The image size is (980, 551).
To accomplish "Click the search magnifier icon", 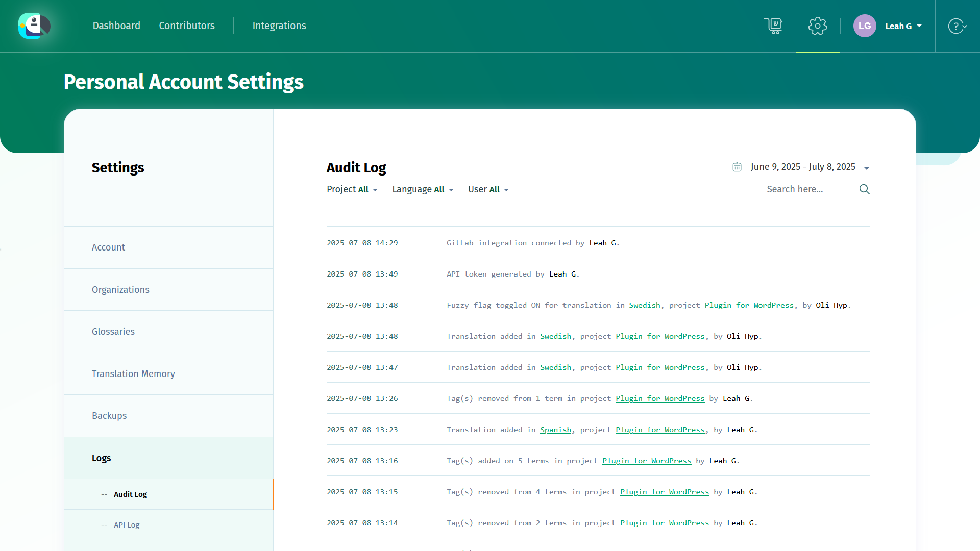I will coord(864,189).
